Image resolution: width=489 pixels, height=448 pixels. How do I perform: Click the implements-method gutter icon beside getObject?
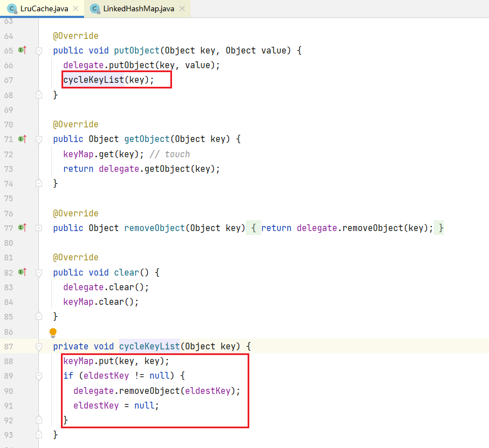point(22,139)
